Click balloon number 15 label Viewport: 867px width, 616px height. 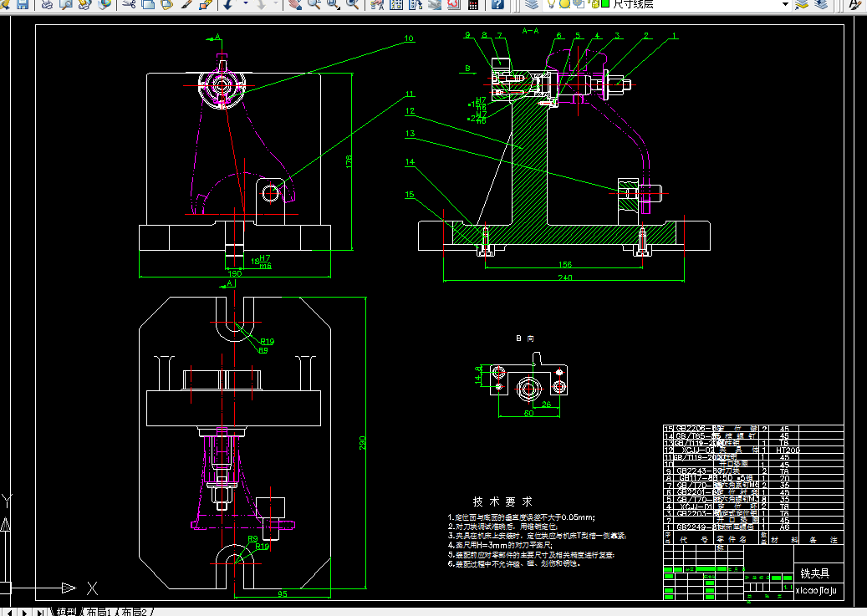click(410, 195)
